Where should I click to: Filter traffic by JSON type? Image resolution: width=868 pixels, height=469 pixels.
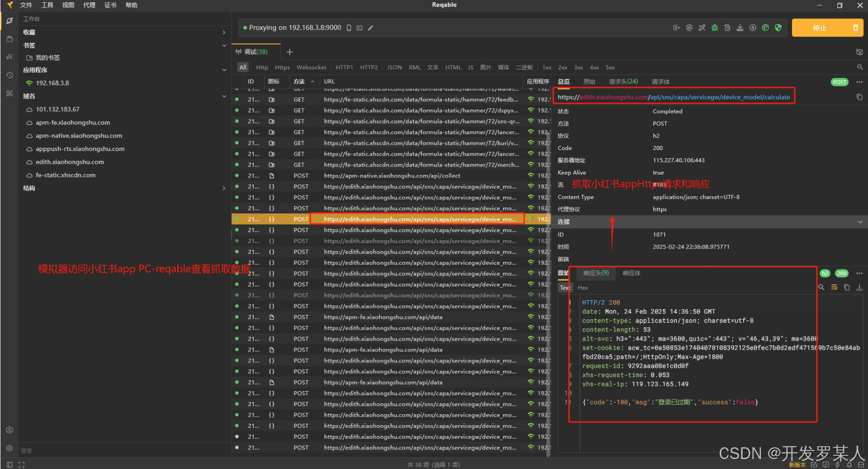pos(394,67)
